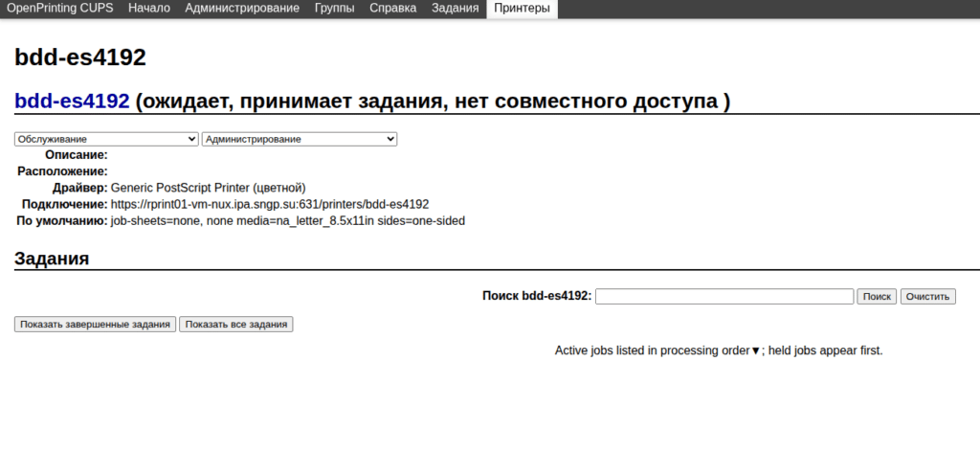
Task: Click Показать все задания button
Action: (x=236, y=324)
